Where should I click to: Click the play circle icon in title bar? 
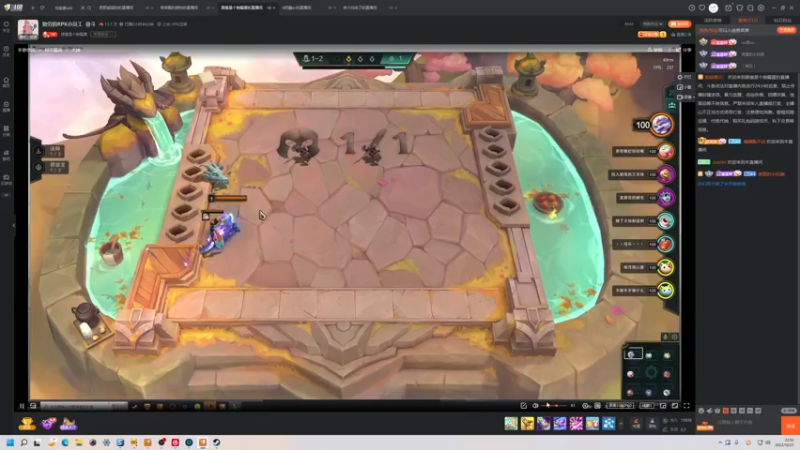click(x=761, y=8)
